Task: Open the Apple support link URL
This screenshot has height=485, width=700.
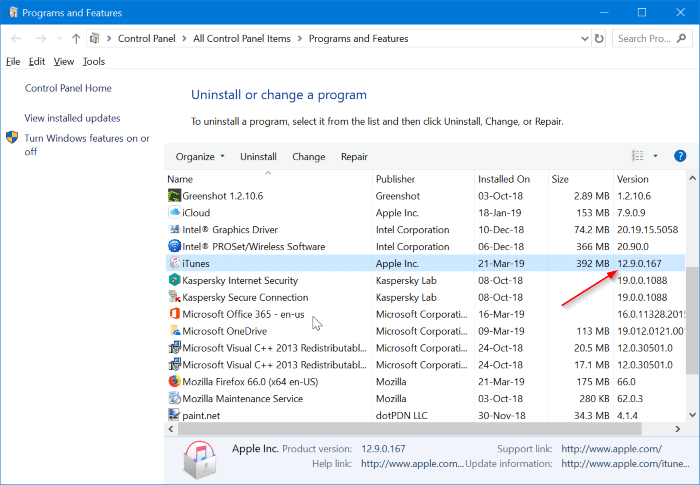Action: tap(611, 449)
